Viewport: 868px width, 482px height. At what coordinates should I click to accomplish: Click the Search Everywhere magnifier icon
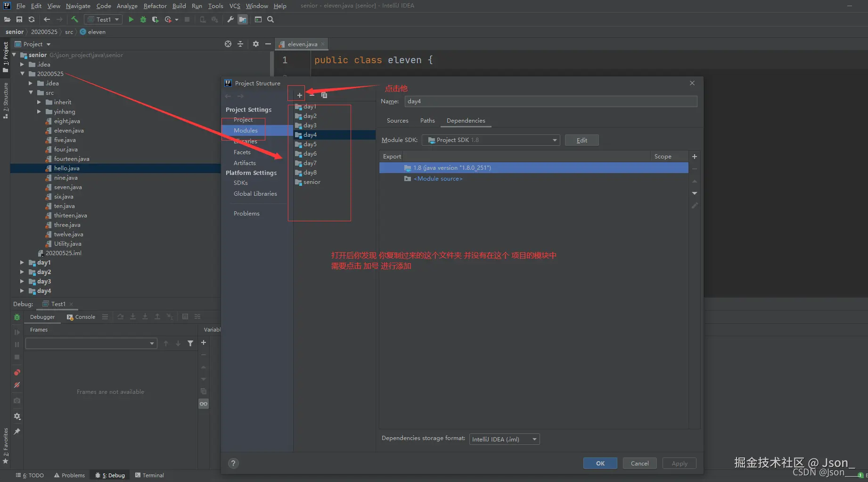pos(270,19)
